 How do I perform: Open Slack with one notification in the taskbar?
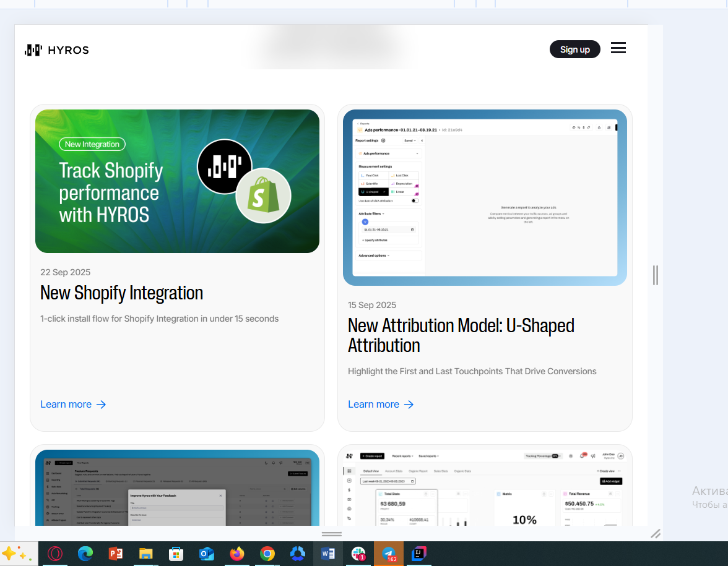point(358,554)
